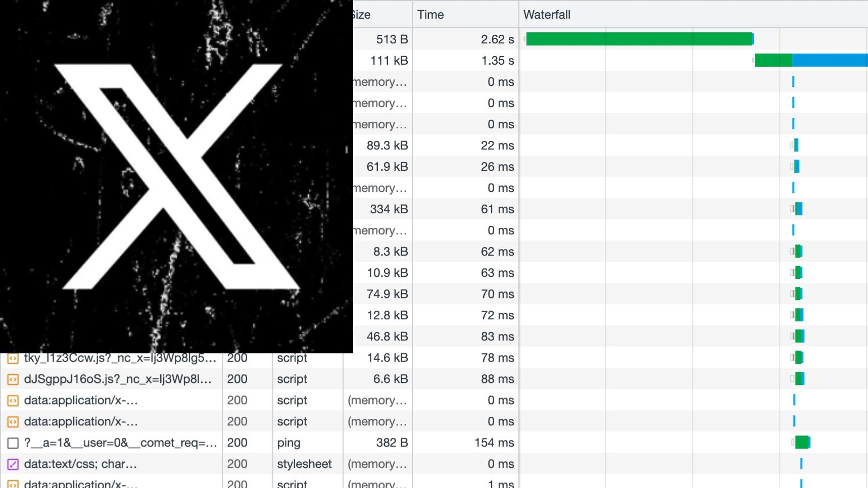Image resolution: width=868 pixels, height=488 pixels.
Task: Click the 'stylesheet' type cell
Action: (x=304, y=464)
